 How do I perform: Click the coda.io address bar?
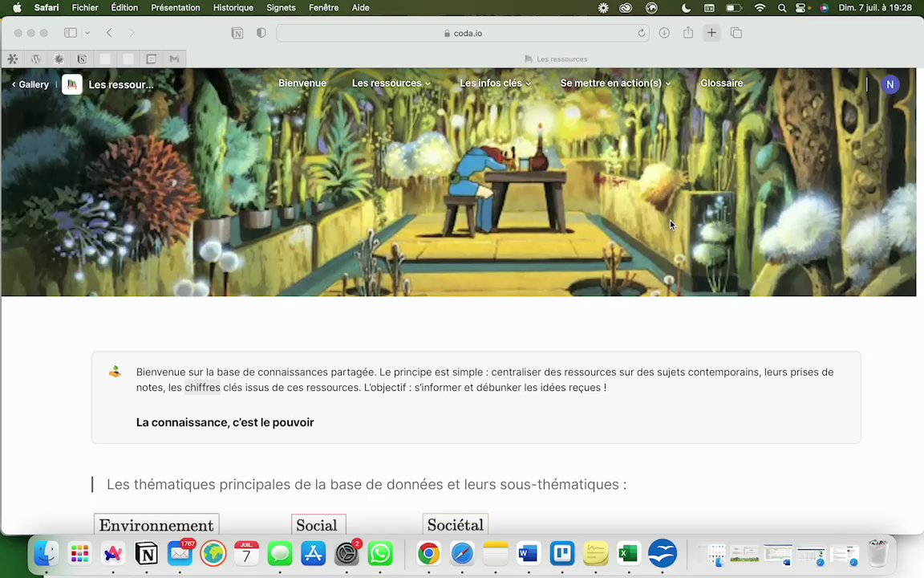click(463, 33)
